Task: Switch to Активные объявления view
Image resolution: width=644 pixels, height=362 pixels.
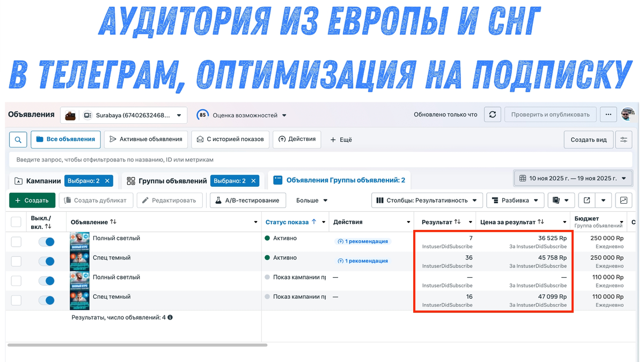Action: click(x=146, y=139)
